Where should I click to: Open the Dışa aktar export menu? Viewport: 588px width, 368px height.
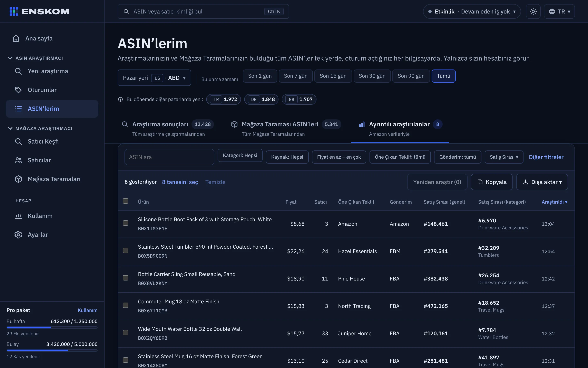click(x=542, y=182)
